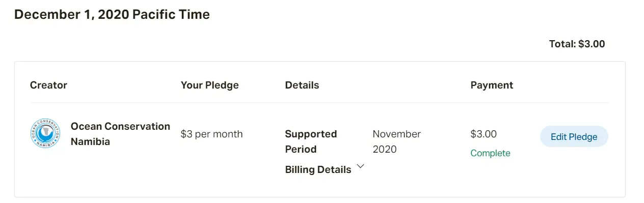
Task: Click the Your Pledge column header
Action: 209,85
